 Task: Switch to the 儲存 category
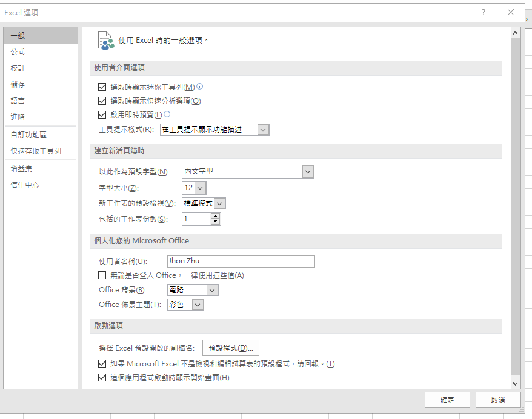[x=41, y=84]
